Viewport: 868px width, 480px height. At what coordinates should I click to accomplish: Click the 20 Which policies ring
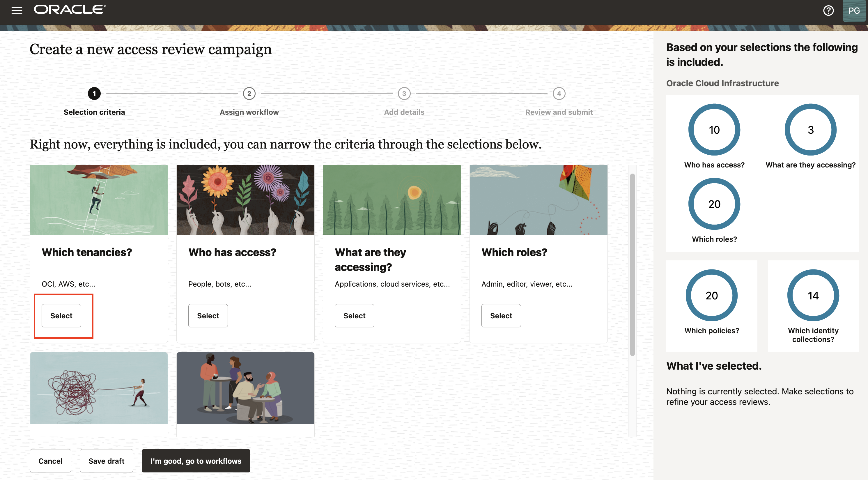711,295
